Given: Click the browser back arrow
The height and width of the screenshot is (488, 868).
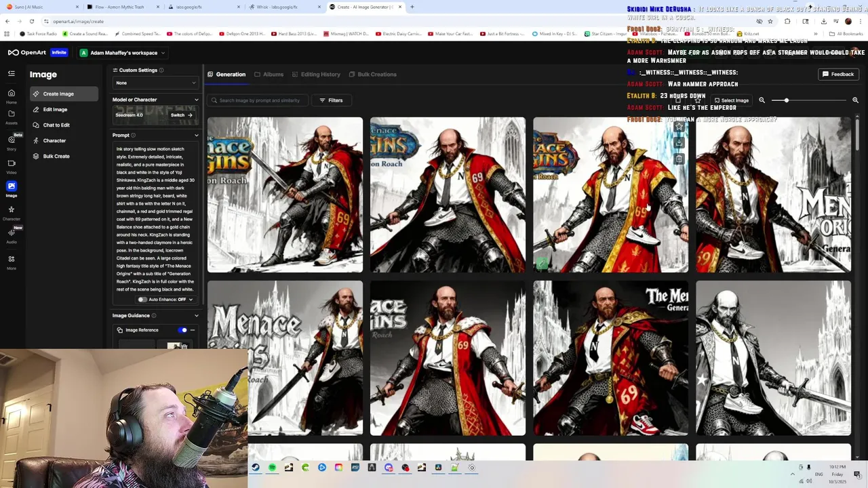Looking at the screenshot, I should (7, 21).
